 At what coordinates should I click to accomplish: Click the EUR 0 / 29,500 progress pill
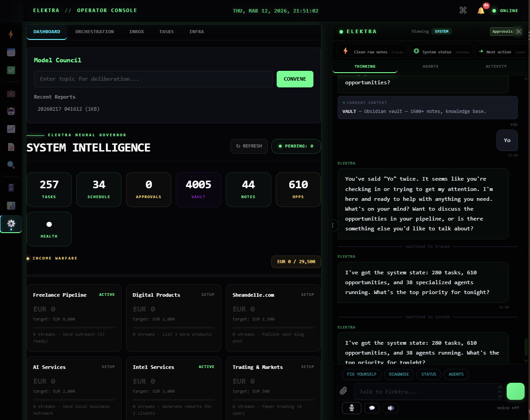click(296, 261)
